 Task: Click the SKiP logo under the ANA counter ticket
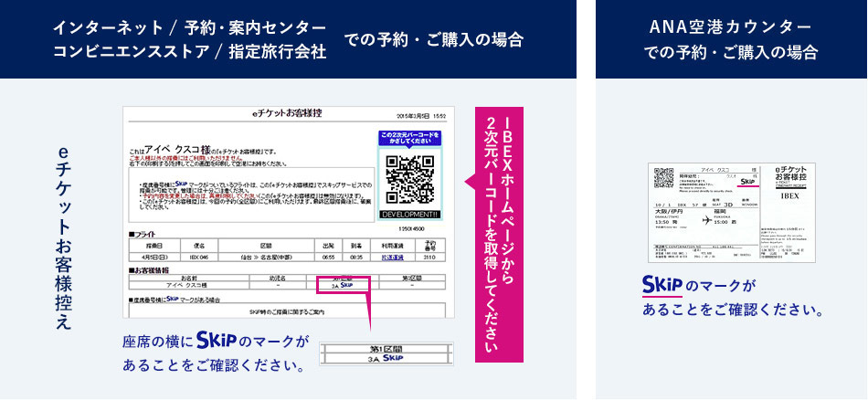tap(662, 284)
